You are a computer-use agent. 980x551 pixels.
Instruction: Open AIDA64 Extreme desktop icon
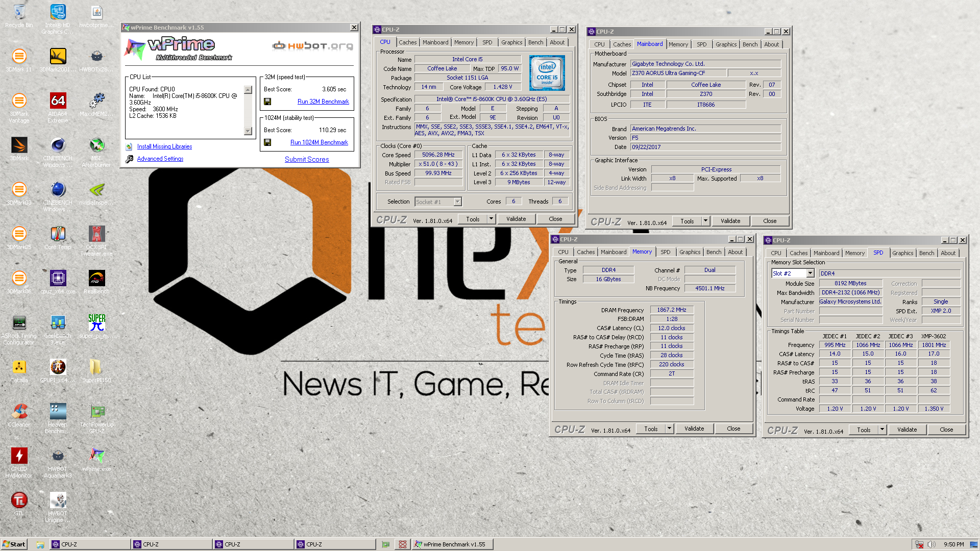point(58,108)
